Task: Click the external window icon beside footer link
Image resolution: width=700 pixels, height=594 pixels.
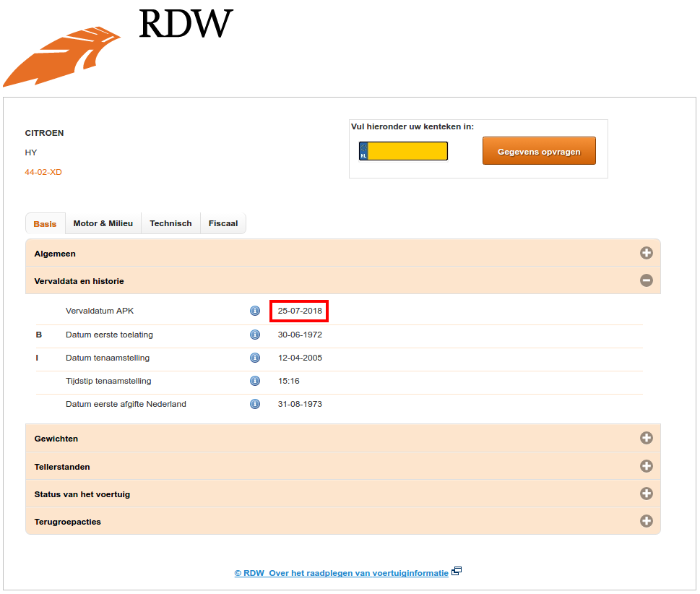Action: [456, 572]
